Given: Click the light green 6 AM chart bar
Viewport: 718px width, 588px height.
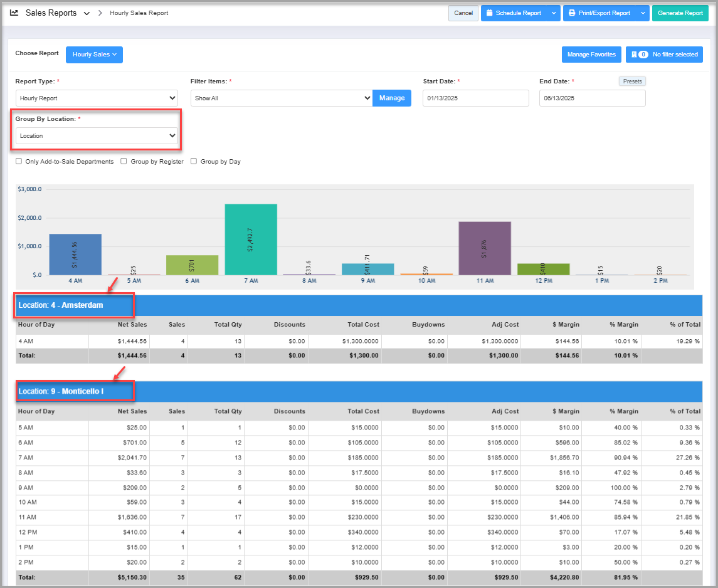Looking at the screenshot, I should [x=192, y=265].
